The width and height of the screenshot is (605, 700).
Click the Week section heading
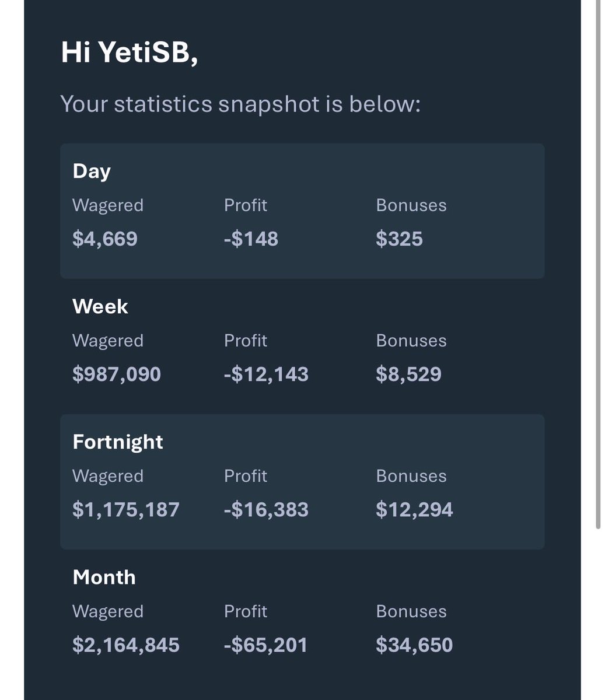tap(100, 306)
